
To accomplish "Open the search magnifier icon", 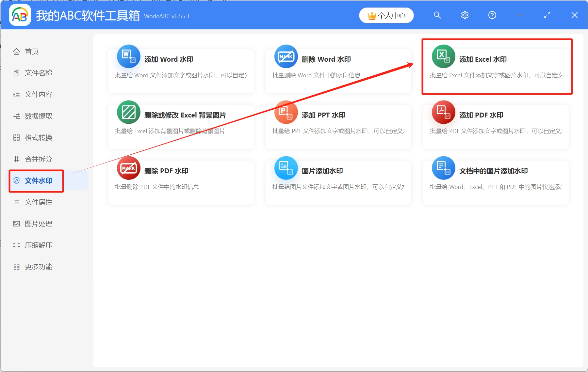I will click(437, 15).
